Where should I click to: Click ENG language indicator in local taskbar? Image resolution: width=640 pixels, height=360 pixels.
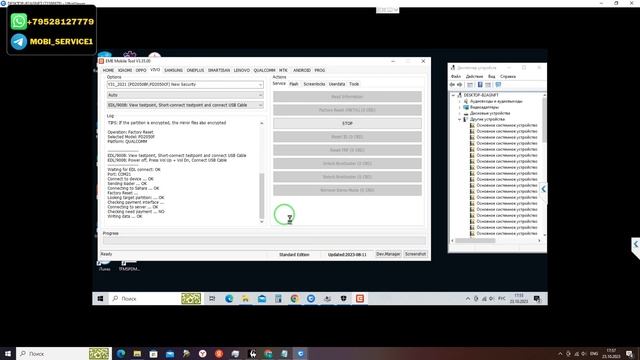coord(594,353)
